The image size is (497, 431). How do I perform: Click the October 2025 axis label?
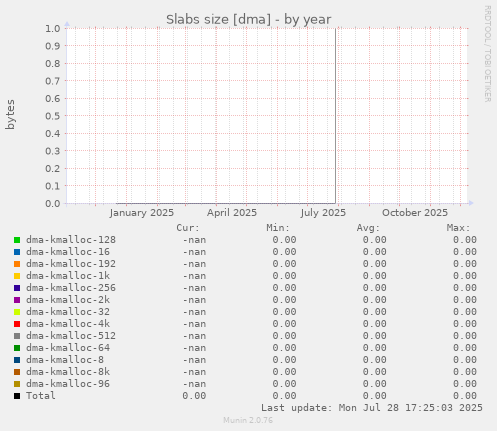click(x=415, y=213)
